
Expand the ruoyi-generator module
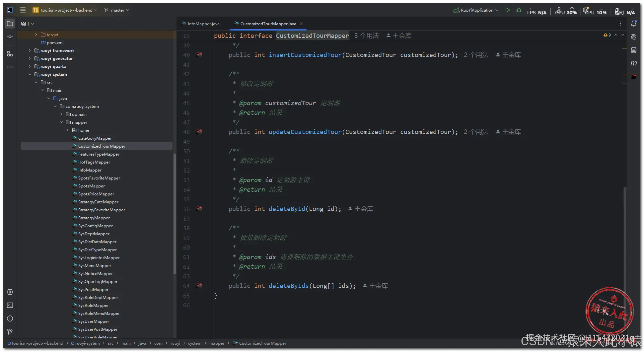tap(30, 58)
